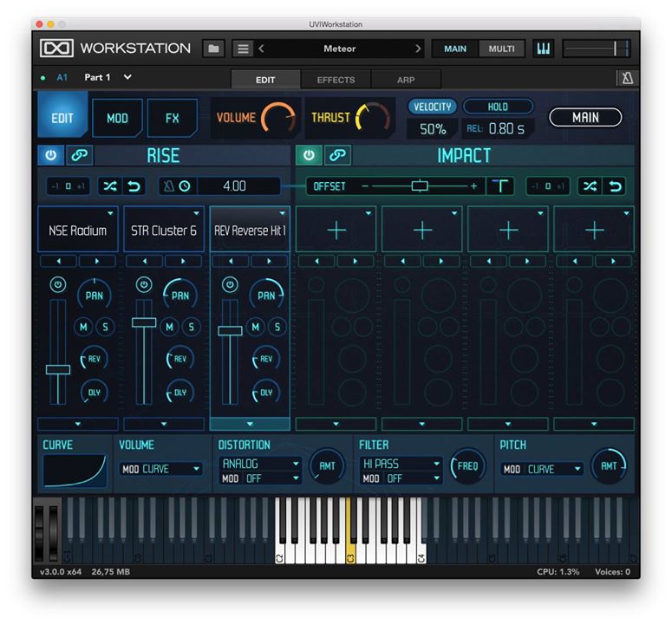Go to previous preset with left chevron

261,49
